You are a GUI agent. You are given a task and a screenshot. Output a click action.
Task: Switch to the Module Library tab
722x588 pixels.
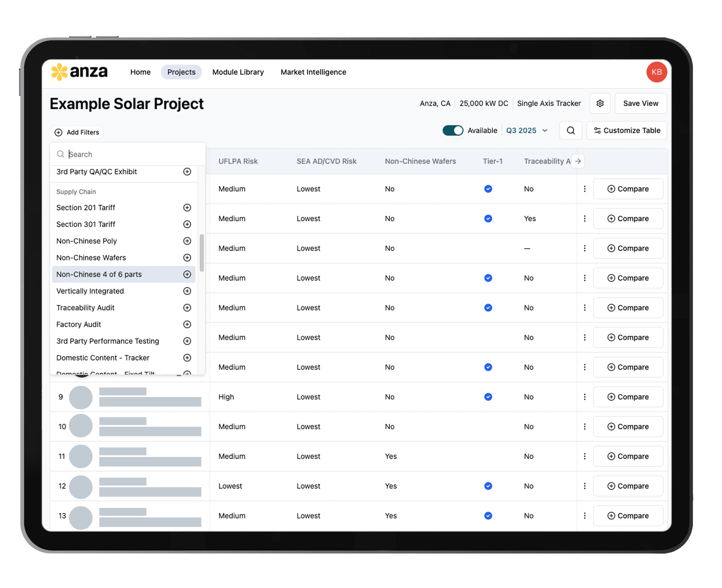click(x=238, y=72)
